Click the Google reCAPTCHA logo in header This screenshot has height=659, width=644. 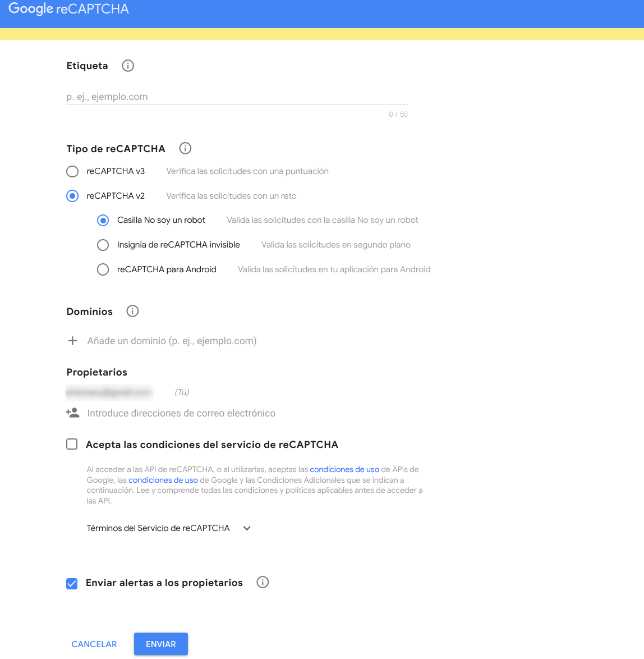click(69, 9)
